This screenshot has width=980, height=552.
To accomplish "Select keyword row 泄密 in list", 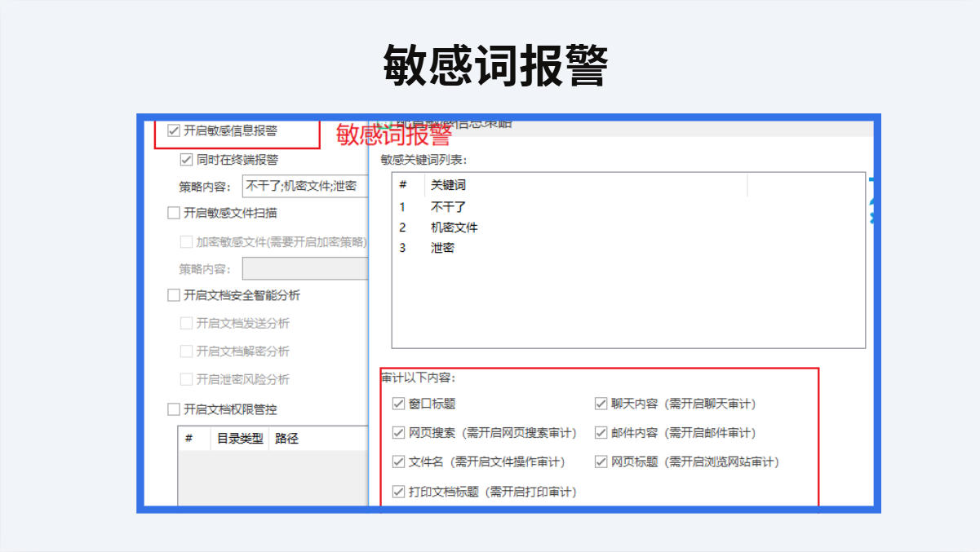I will (x=442, y=248).
